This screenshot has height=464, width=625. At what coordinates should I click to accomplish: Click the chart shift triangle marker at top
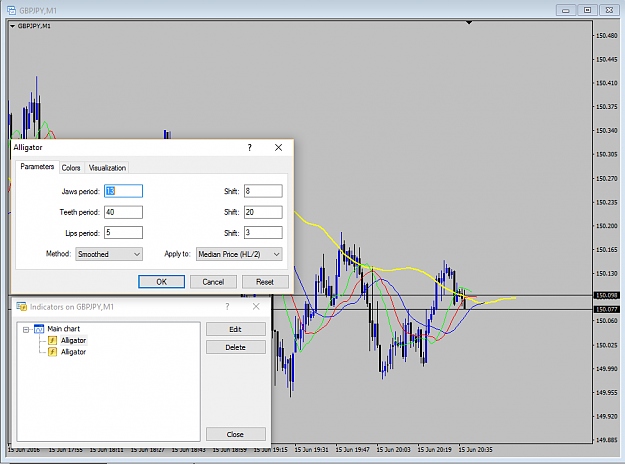pos(469,23)
